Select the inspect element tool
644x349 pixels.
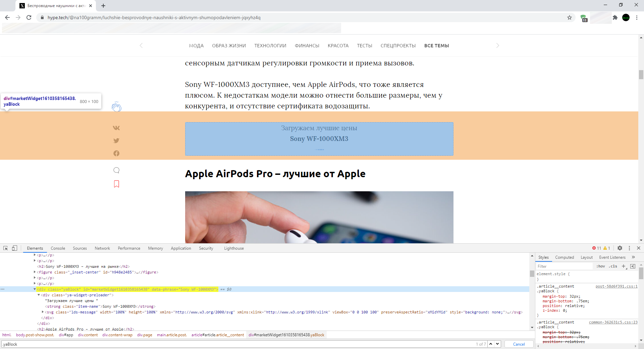(5, 248)
